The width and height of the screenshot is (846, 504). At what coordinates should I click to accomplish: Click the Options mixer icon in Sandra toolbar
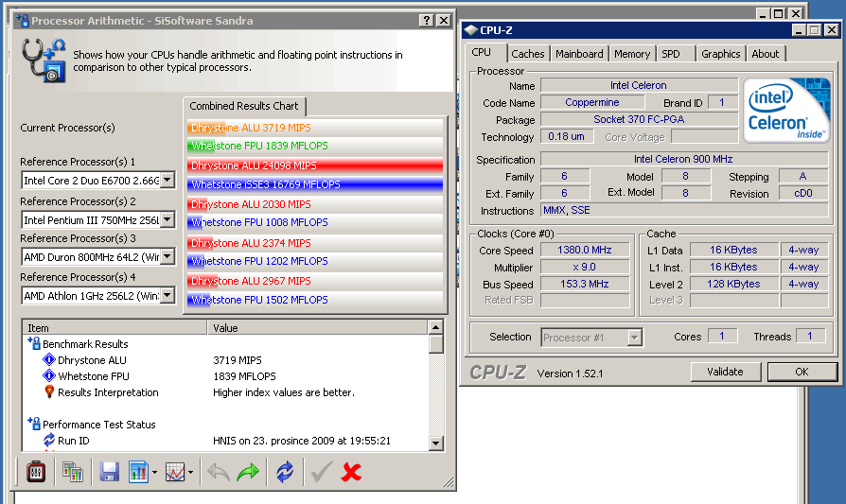(x=36, y=471)
